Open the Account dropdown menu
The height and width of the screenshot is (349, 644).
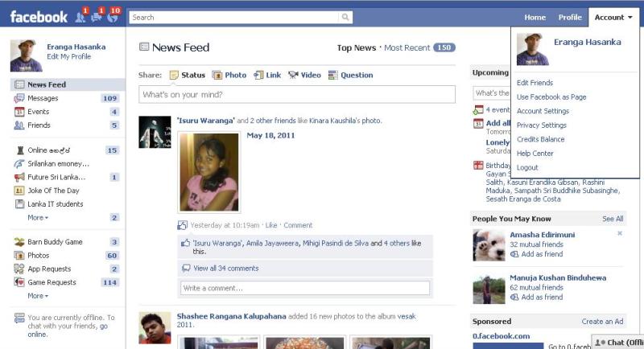(x=613, y=17)
